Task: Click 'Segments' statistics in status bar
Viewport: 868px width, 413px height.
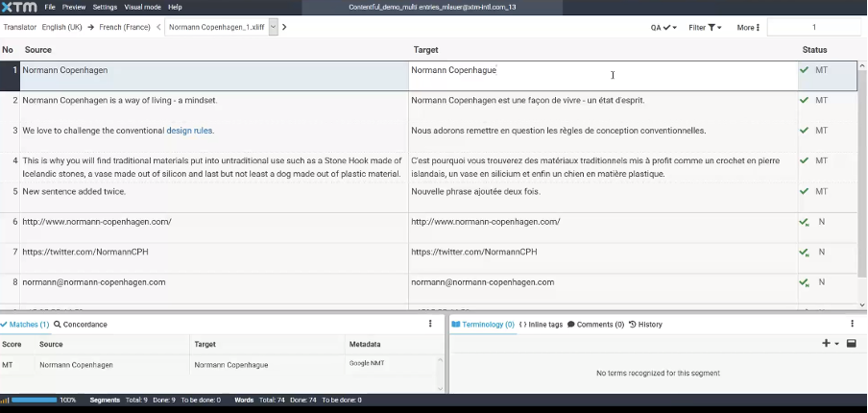Action: [x=155, y=400]
